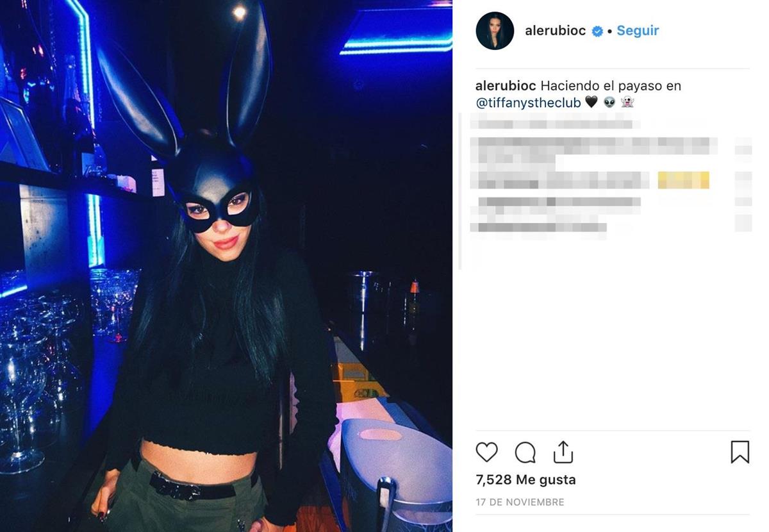Like the post with the heart icon
This screenshot has height=532, width=769.
pyautogui.click(x=486, y=453)
